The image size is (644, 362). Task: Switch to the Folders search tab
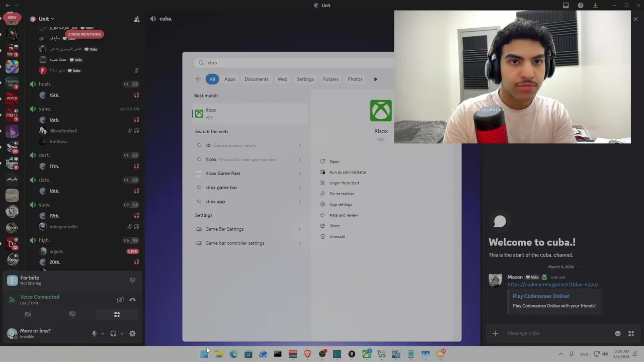[x=331, y=79]
